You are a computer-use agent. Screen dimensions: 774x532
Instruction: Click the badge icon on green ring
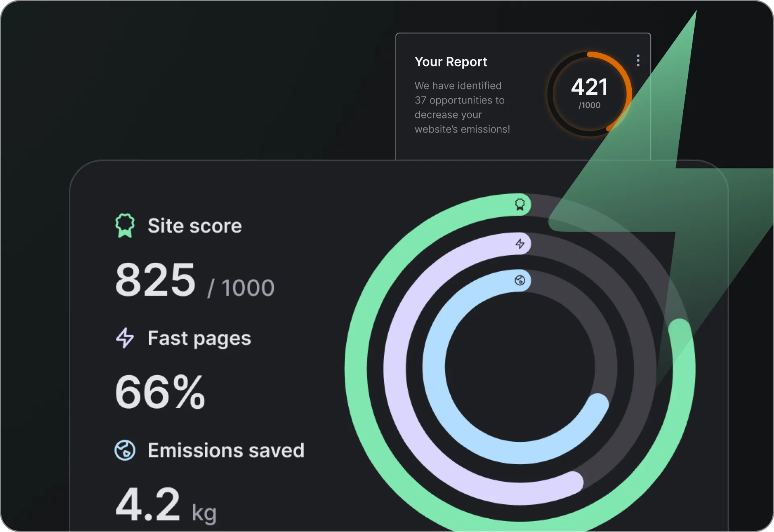(x=520, y=204)
